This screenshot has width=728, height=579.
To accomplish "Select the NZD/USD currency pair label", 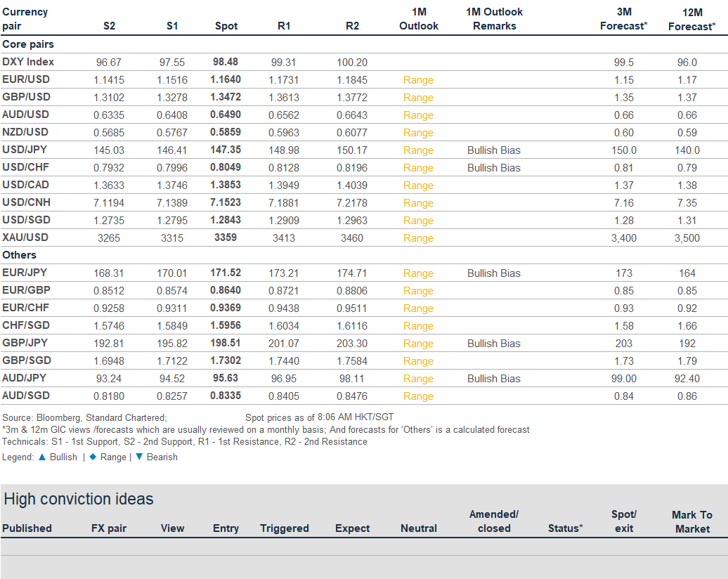I will [25, 132].
